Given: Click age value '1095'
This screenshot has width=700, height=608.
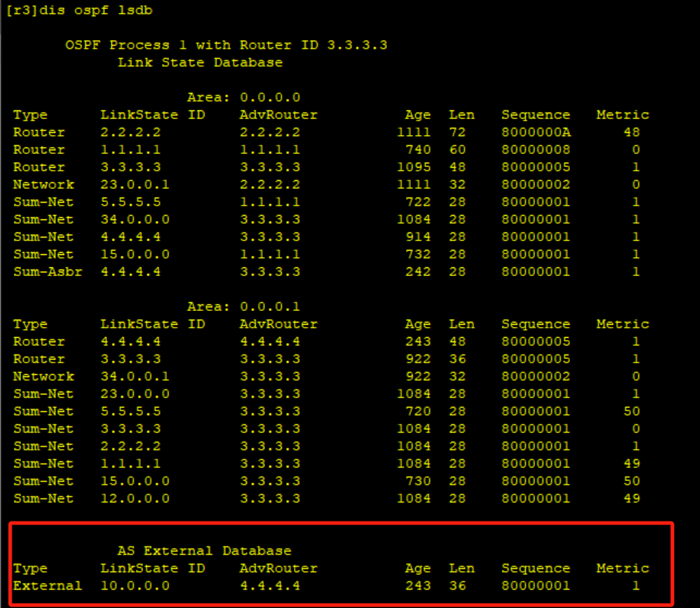Looking at the screenshot, I should (414, 167).
